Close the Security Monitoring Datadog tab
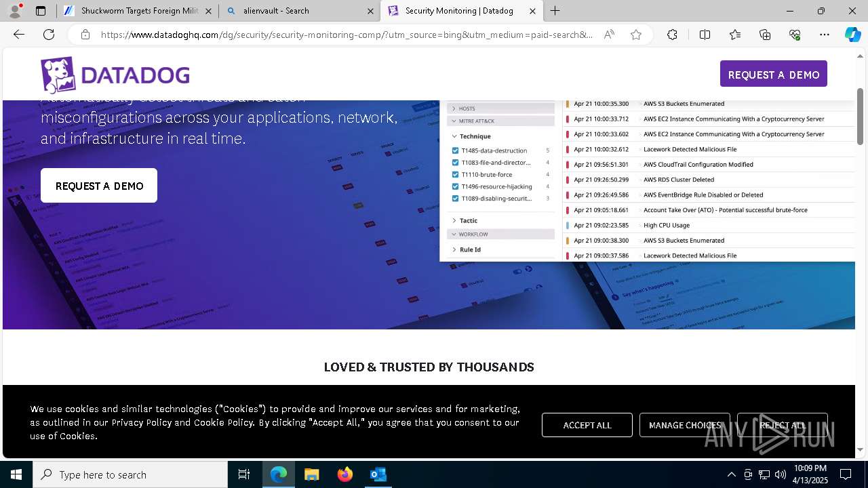The height and width of the screenshot is (488, 868). click(532, 11)
